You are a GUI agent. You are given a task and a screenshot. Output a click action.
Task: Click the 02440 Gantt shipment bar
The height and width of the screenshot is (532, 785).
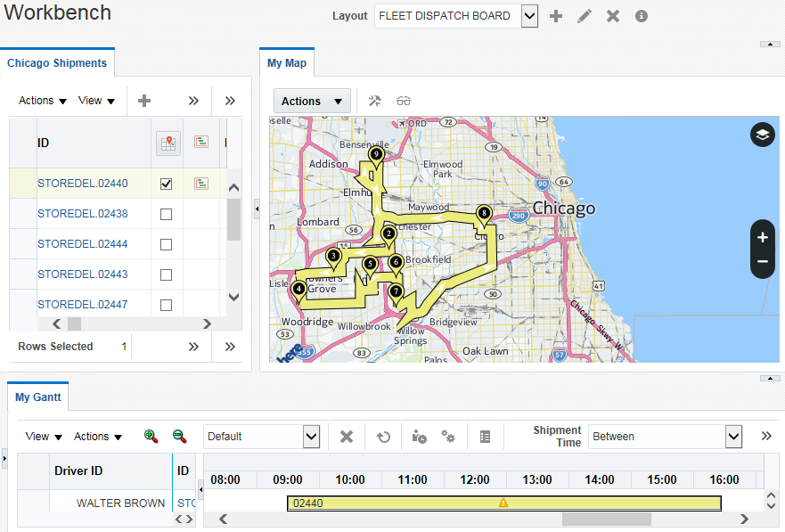(503, 503)
